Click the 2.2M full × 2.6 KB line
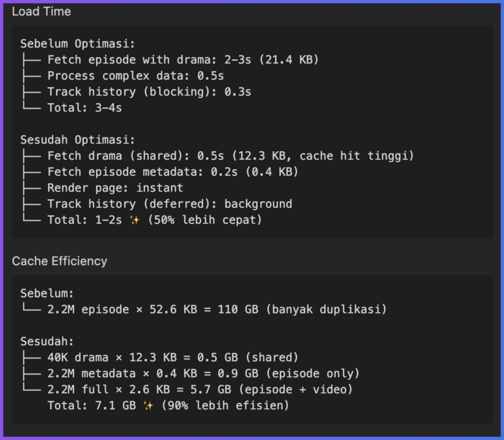 pyautogui.click(x=200, y=389)
